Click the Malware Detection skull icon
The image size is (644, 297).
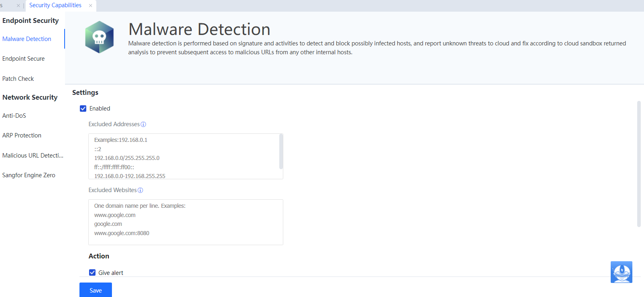(100, 37)
